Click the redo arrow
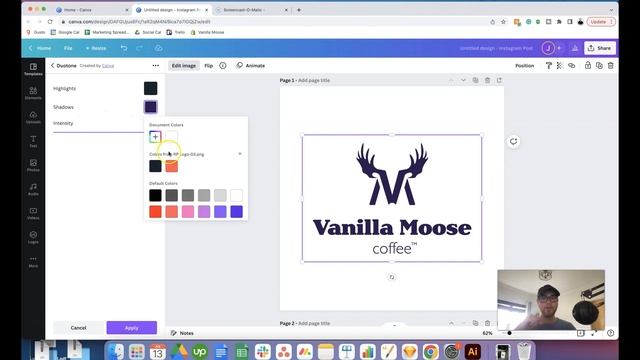 (140, 48)
